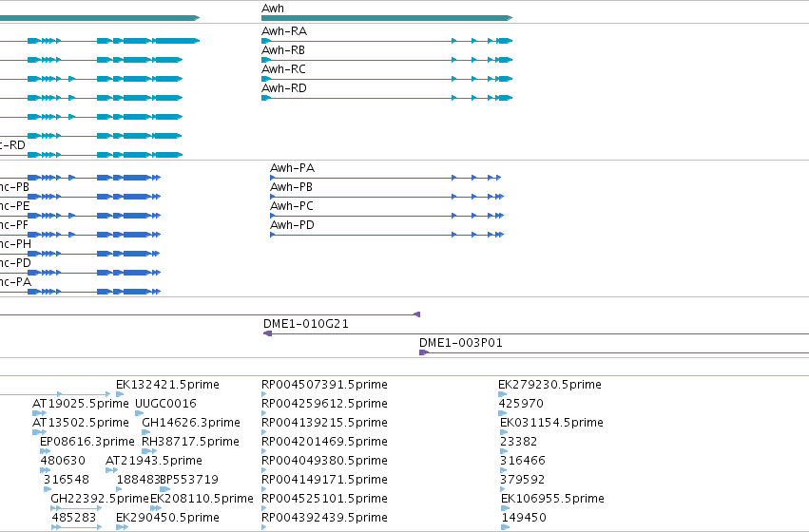Select EST label EK031154.5prime
Screen dimensions: 809x532
point(551,423)
